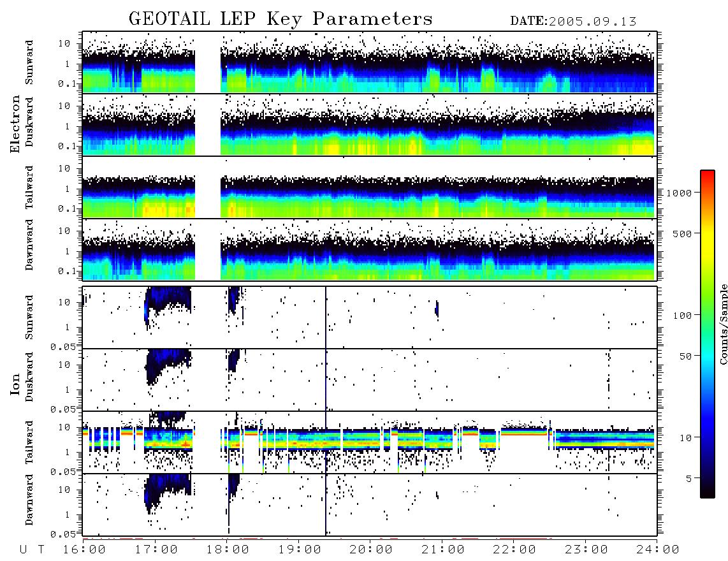The height and width of the screenshot is (561, 728).
Task: Click the 20:00 time axis label
Action: tap(372, 550)
